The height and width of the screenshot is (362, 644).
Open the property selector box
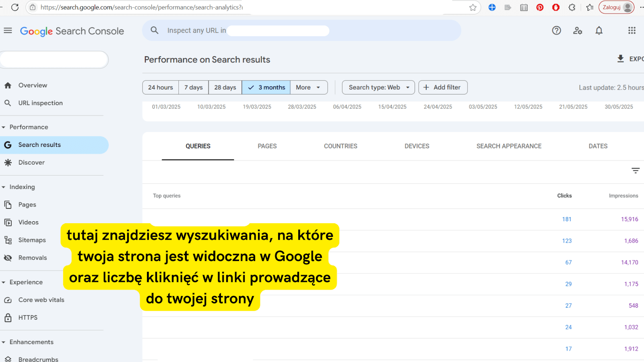click(x=54, y=60)
